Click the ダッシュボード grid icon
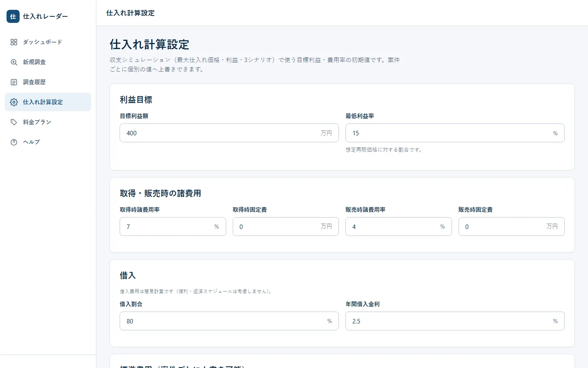This screenshot has height=368, width=588. pyautogui.click(x=14, y=42)
